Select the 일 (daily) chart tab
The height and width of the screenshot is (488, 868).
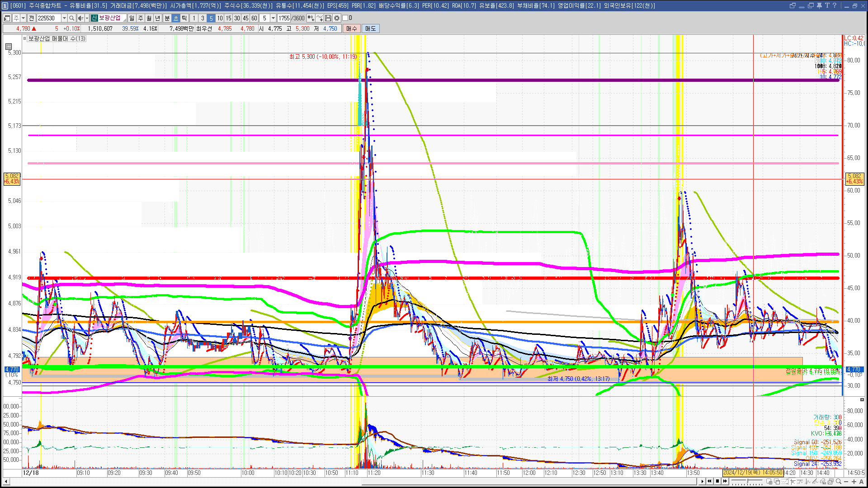pyautogui.click(x=132, y=18)
